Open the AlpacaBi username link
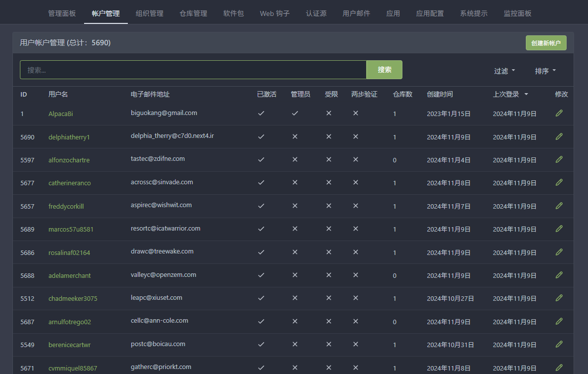The height and width of the screenshot is (374, 588). [x=61, y=114]
